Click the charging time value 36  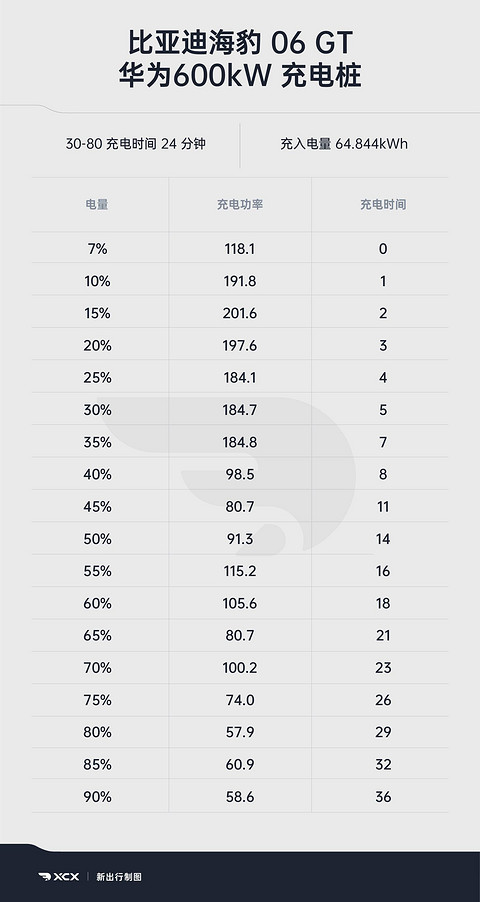click(383, 797)
